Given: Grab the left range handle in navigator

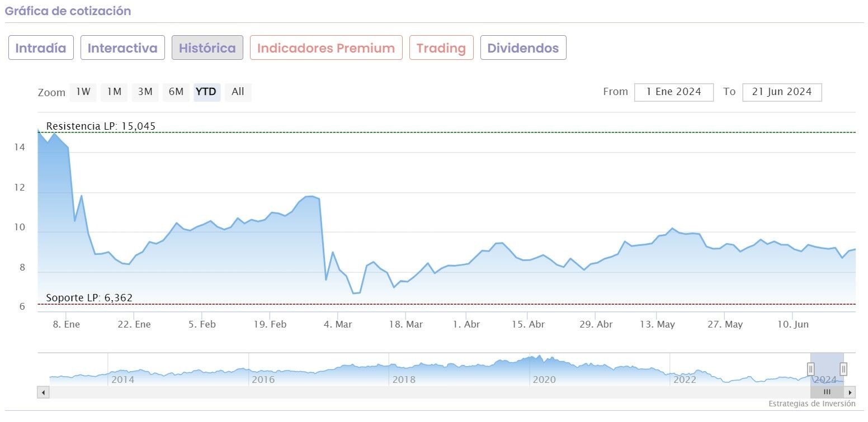Looking at the screenshot, I should pyautogui.click(x=810, y=369).
